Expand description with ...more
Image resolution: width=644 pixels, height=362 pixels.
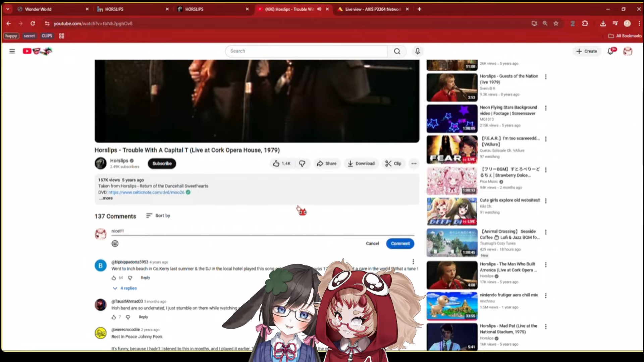(106, 198)
